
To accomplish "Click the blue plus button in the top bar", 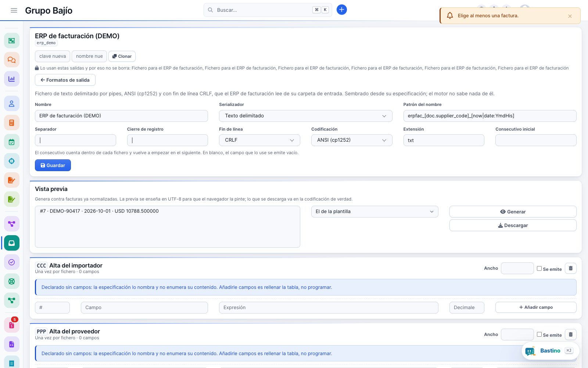I will tap(342, 10).
